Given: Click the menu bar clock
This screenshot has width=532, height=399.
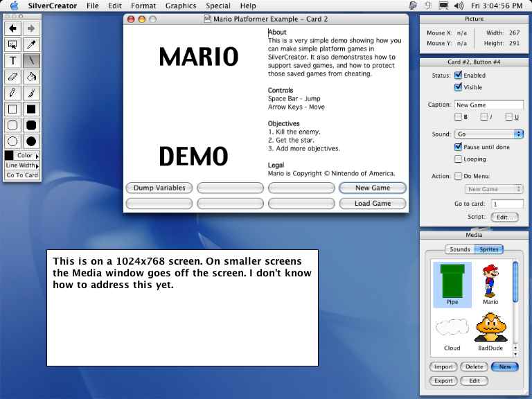Looking at the screenshot, I should tap(497, 6).
